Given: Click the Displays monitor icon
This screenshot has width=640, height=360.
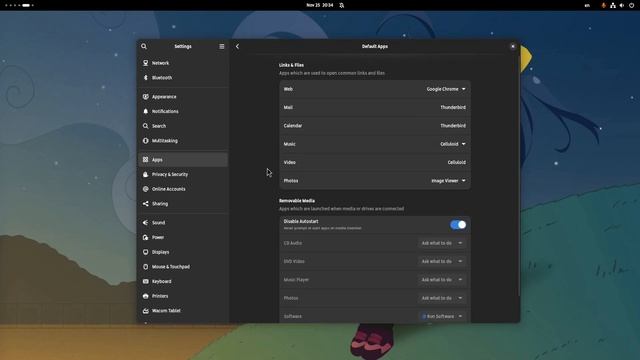Looking at the screenshot, I should (146, 252).
